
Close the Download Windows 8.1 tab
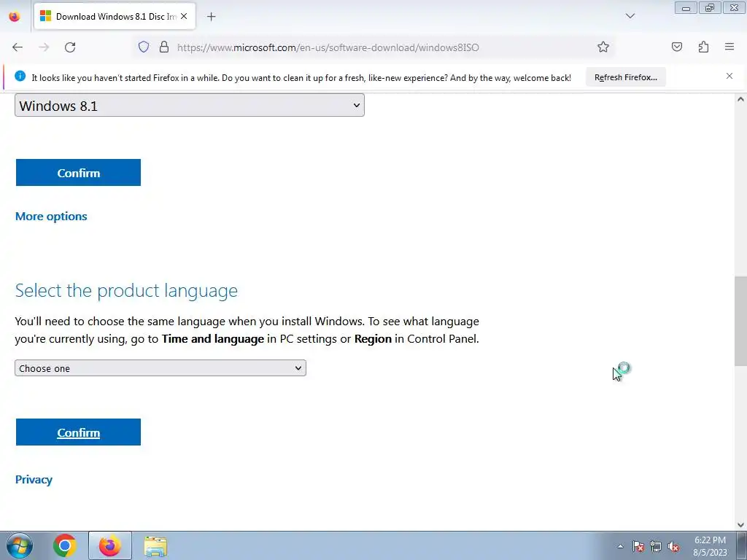coord(184,16)
